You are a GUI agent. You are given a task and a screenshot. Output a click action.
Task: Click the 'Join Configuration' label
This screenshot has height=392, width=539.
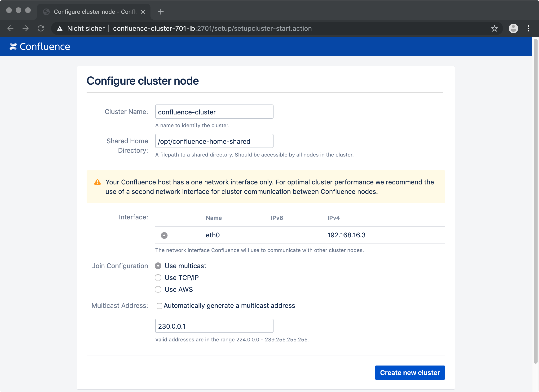click(120, 266)
